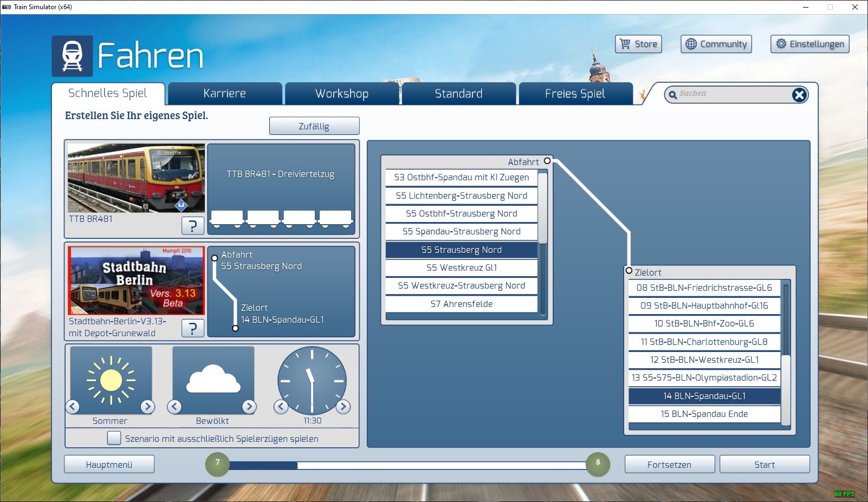Image resolution: width=868 pixels, height=502 pixels.
Task: Go to next season
Action: click(147, 406)
